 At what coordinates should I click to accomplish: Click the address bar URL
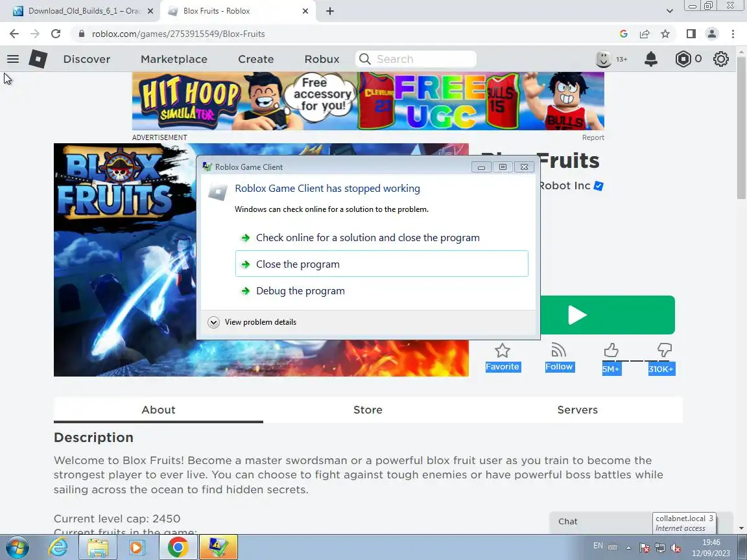point(178,34)
